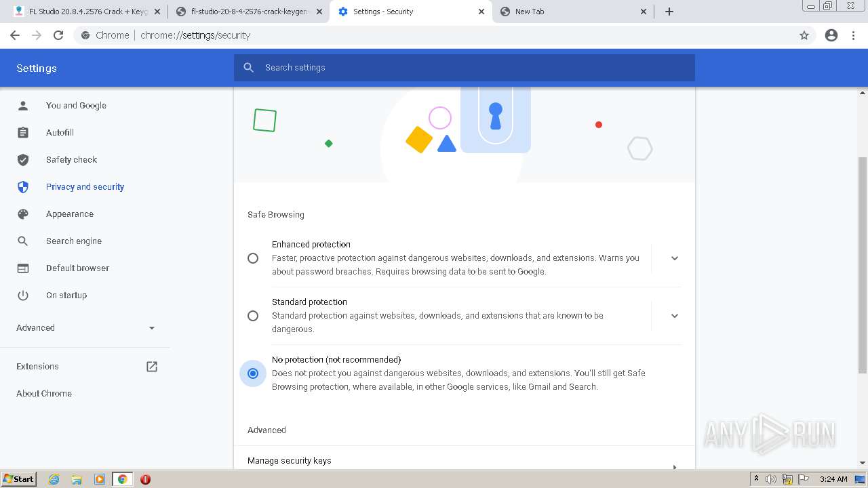
Task: Click the On startup power icon
Action: [x=23, y=296]
